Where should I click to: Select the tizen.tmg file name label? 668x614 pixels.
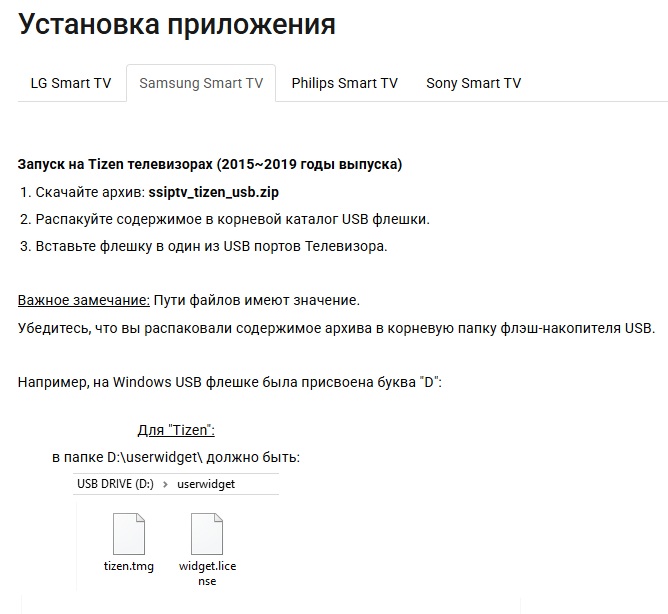point(129,567)
